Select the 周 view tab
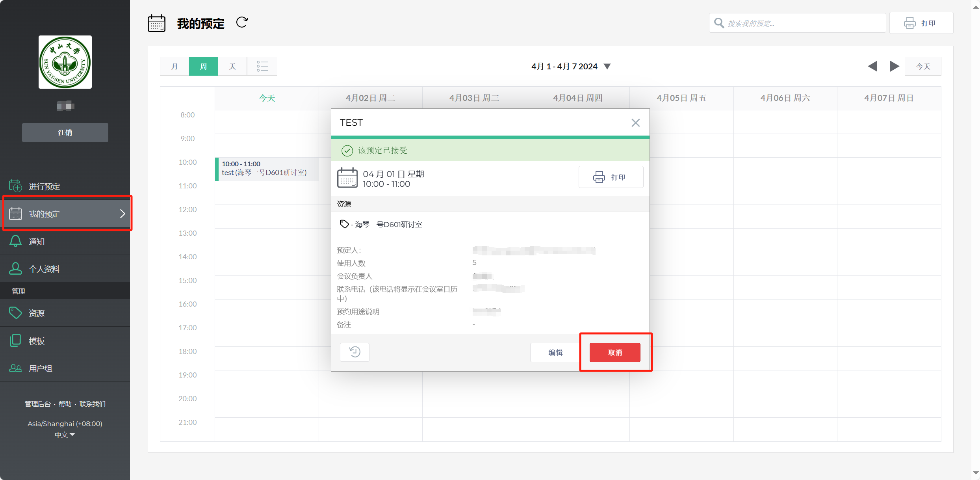 [203, 66]
